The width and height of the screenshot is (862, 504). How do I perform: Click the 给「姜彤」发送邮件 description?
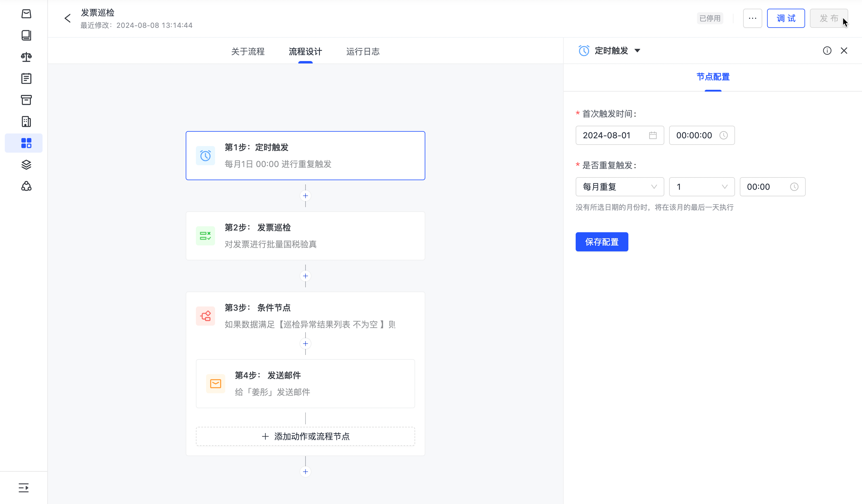pos(272,392)
